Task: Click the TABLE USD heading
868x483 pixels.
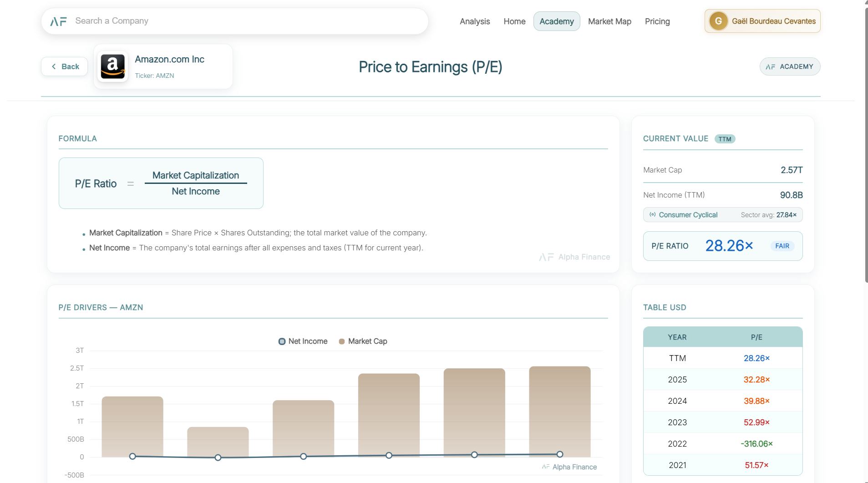Action: tap(665, 307)
